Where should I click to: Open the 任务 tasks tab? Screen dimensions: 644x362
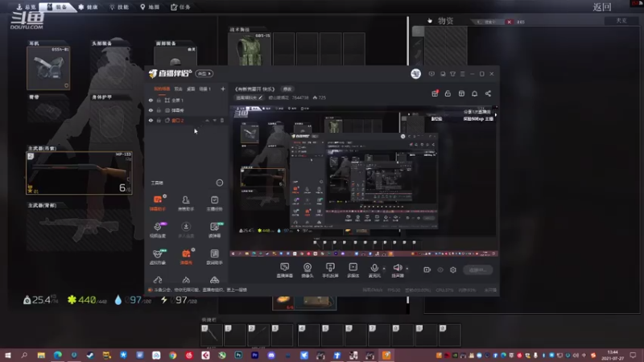click(180, 7)
